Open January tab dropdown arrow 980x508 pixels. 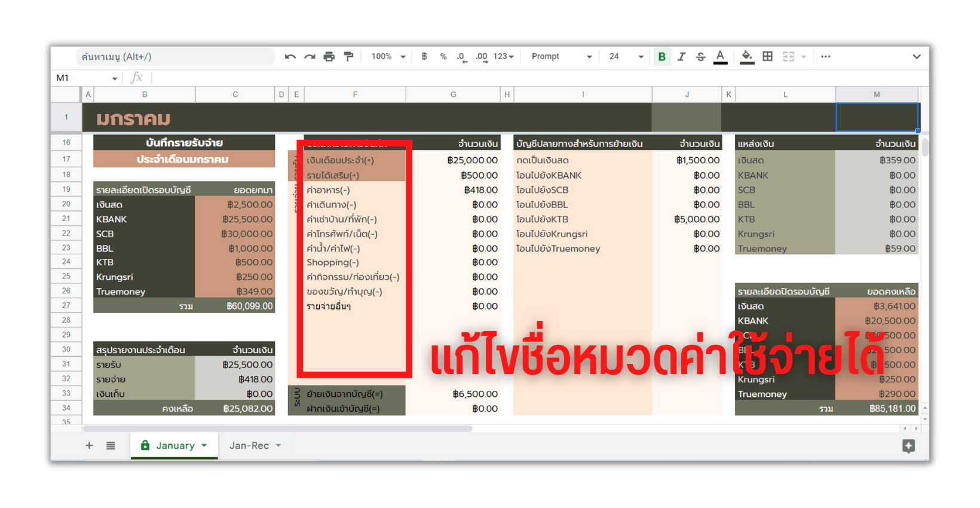(204, 446)
